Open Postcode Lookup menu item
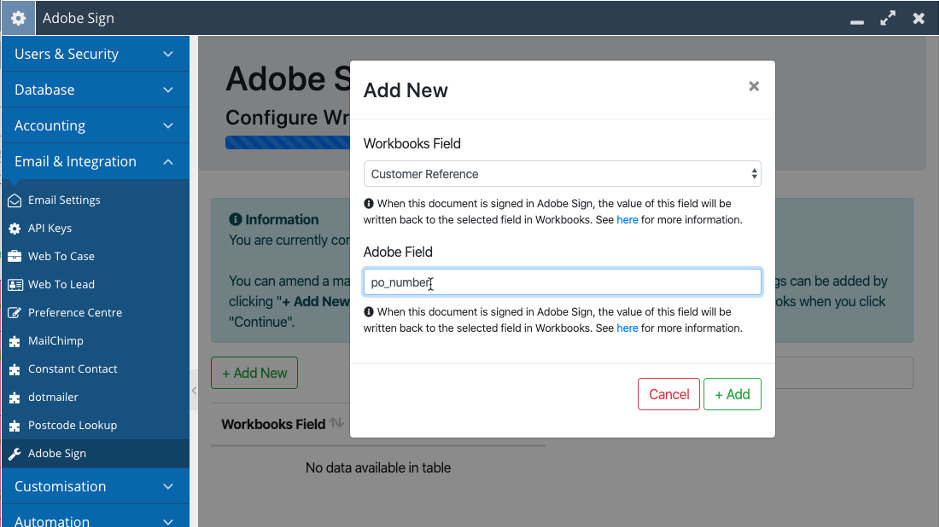Screen dimensions: 939x527 click(72, 425)
